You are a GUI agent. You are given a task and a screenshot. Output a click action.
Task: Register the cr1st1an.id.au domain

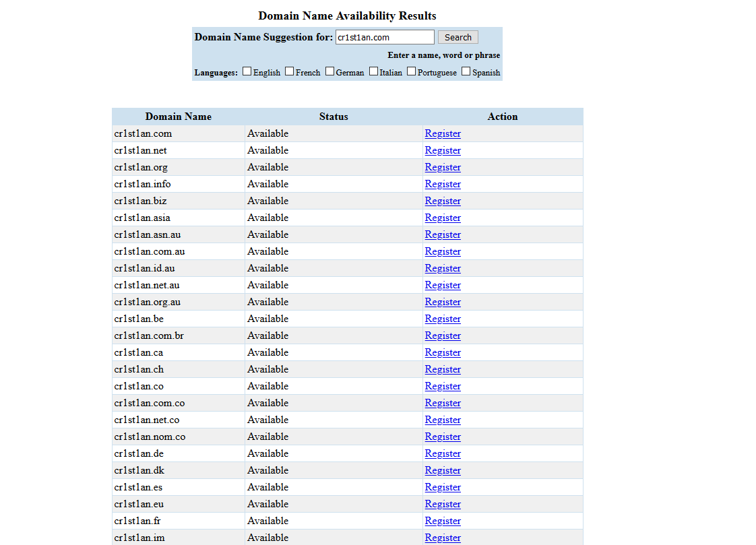click(443, 268)
